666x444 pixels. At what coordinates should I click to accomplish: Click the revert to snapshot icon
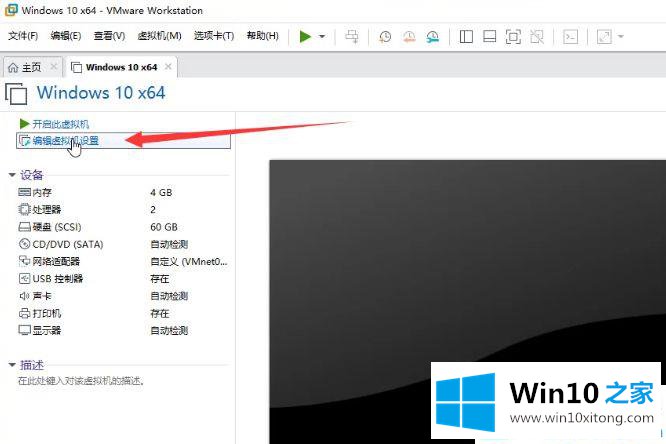pyautogui.click(x=409, y=37)
